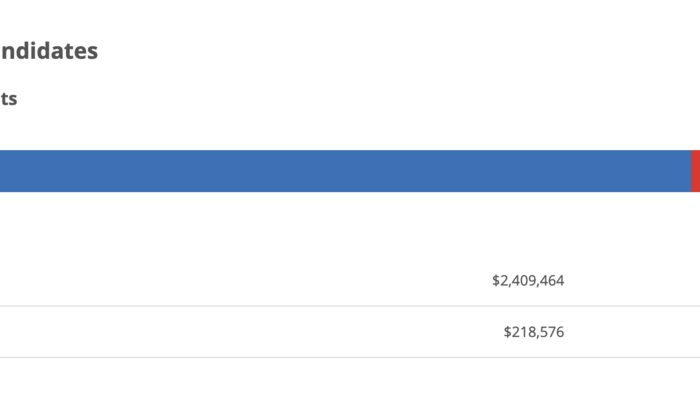This screenshot has height=400, width=700.
Task: Click the divider line below $2,409,464
Action: click(x=350, y=306)
